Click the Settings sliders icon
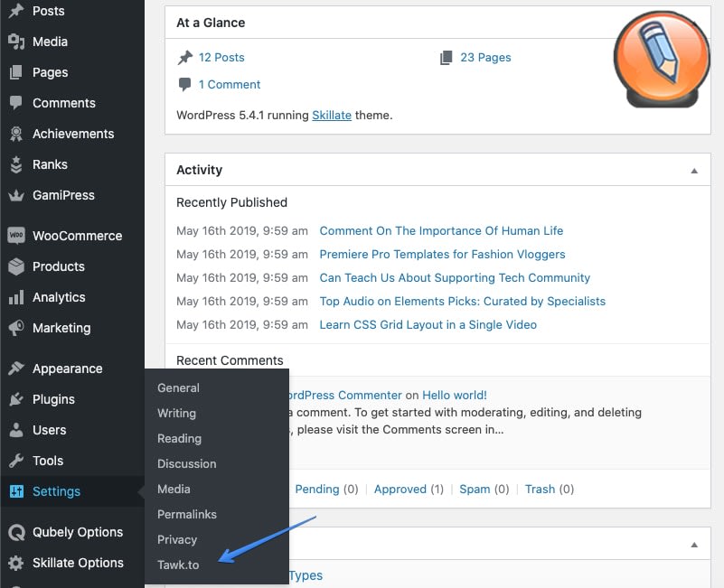 click(16, 491)
